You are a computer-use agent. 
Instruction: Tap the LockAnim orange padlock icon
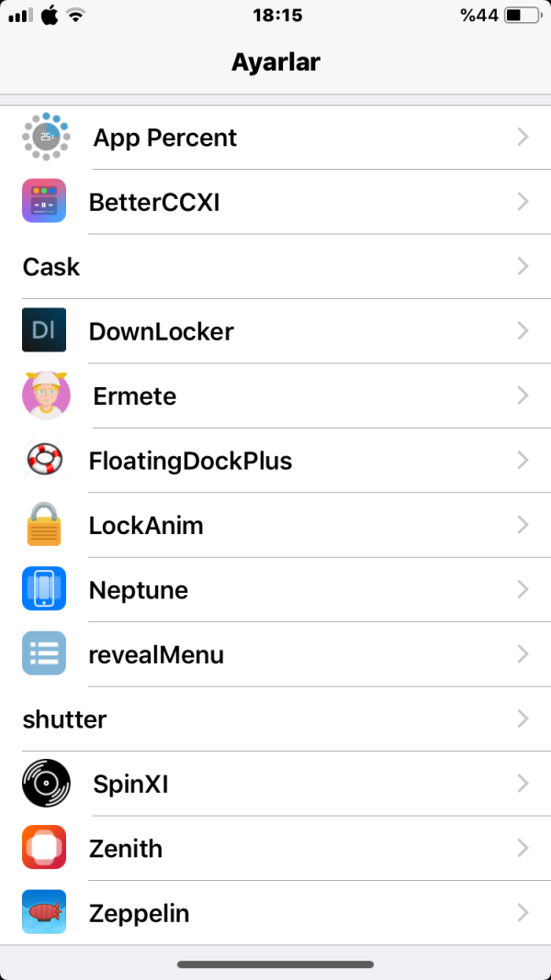(44, 525)
